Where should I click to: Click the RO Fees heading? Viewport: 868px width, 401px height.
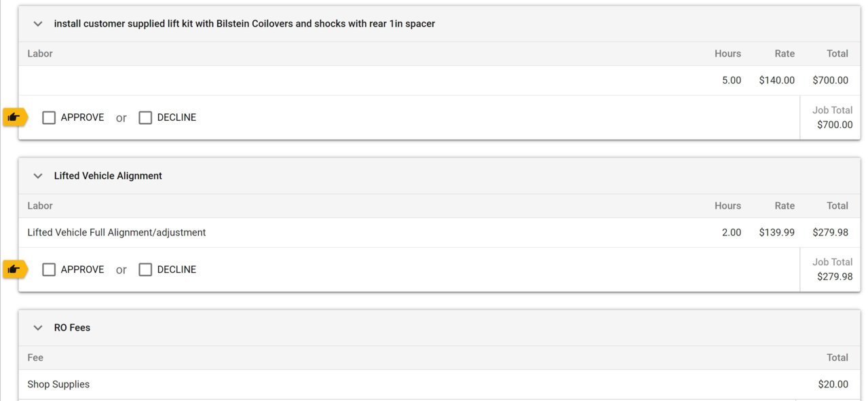(x=72, y=328)
